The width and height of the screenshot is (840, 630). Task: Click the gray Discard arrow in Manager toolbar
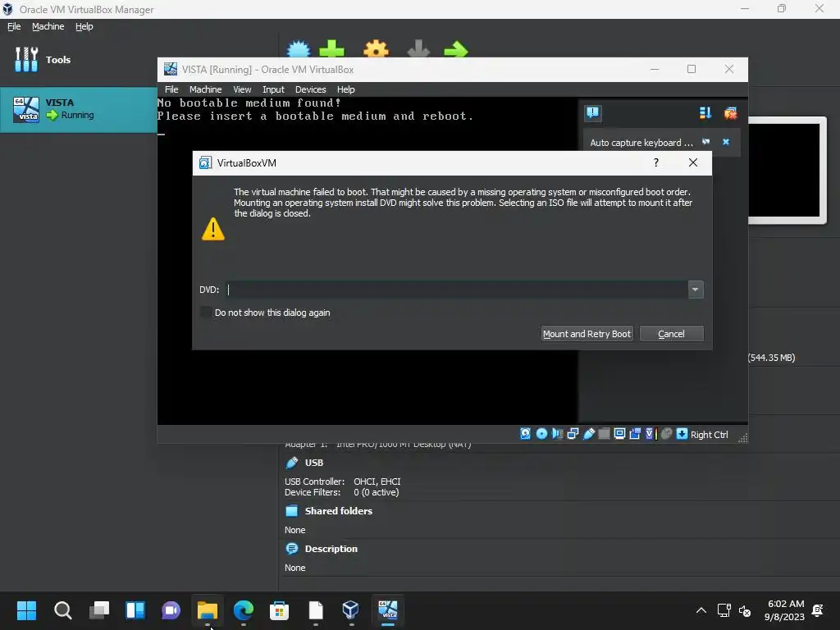418,49
